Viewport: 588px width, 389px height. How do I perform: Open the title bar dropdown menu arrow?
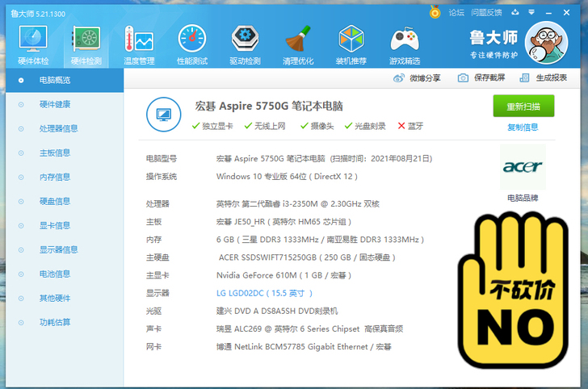(531, 12)
